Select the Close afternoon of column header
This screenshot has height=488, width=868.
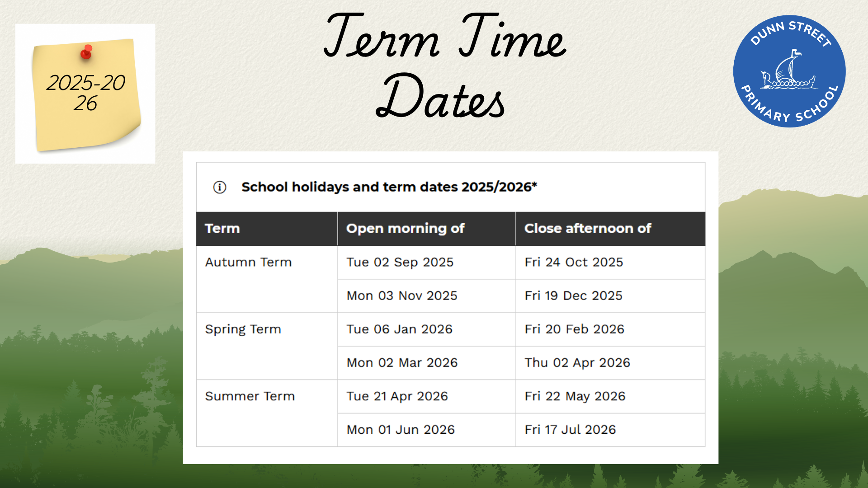(587, 229)
